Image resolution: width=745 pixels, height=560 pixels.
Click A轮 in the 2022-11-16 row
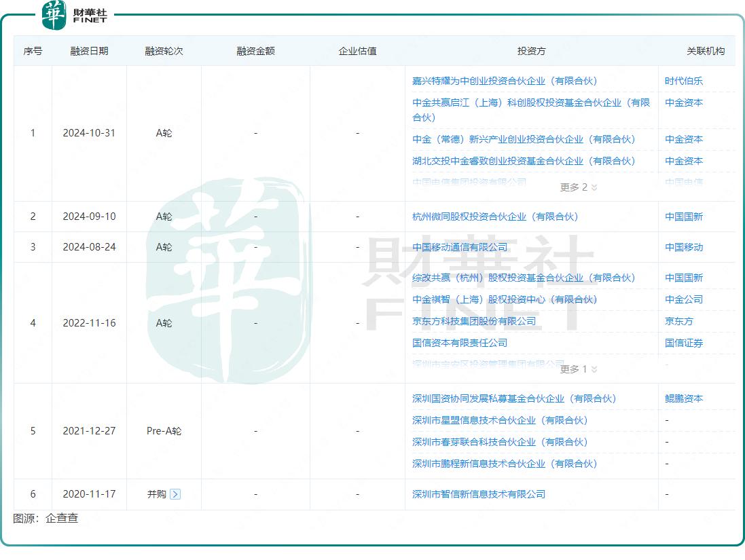pyautogui.click(x=164, y=323)
